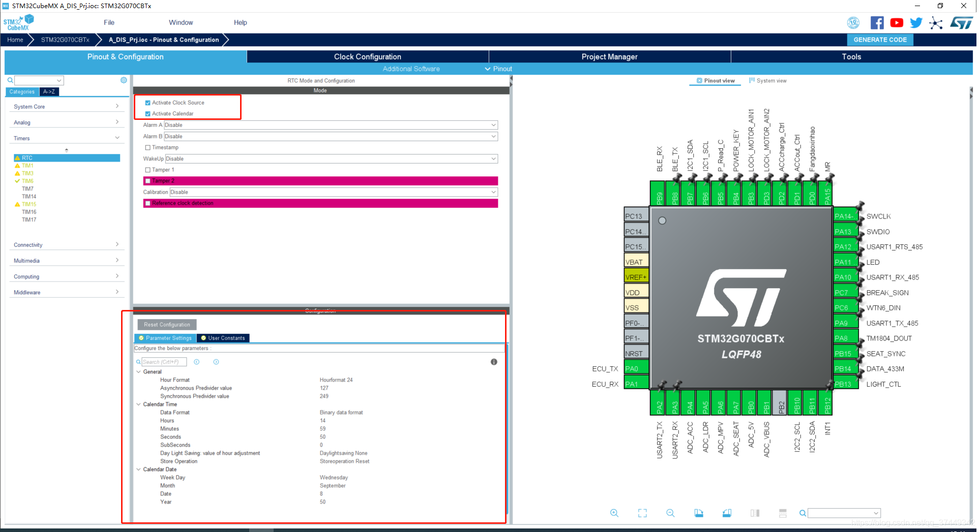980x532 pixels.
Task: Enable the Tamper 1 checkbox
Action: pyautogui.click(x=147, y=170)
